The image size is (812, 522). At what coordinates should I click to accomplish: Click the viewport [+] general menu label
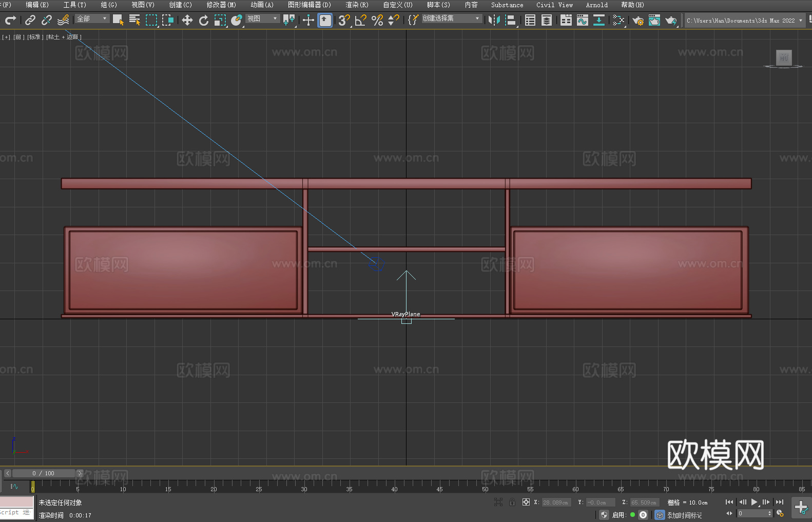pyautogui.click(x=6, y=37)
